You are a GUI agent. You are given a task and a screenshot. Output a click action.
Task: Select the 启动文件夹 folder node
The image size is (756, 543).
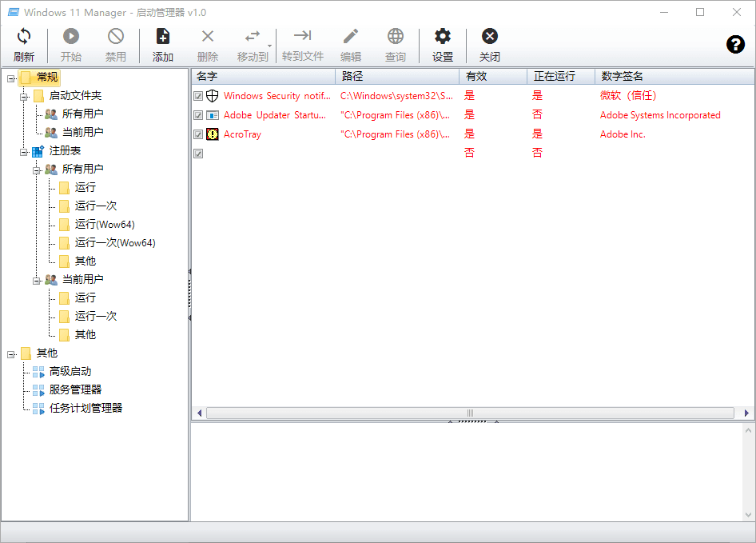75,96
